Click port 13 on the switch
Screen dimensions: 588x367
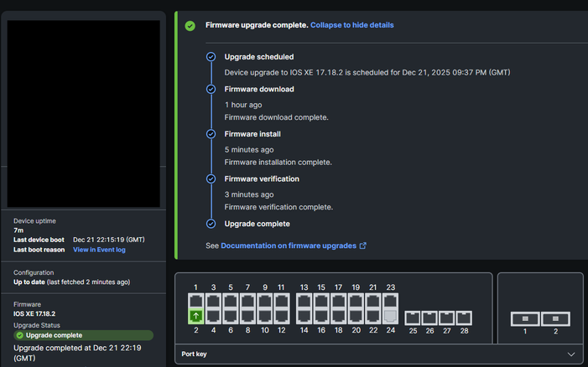pos(304,301)
